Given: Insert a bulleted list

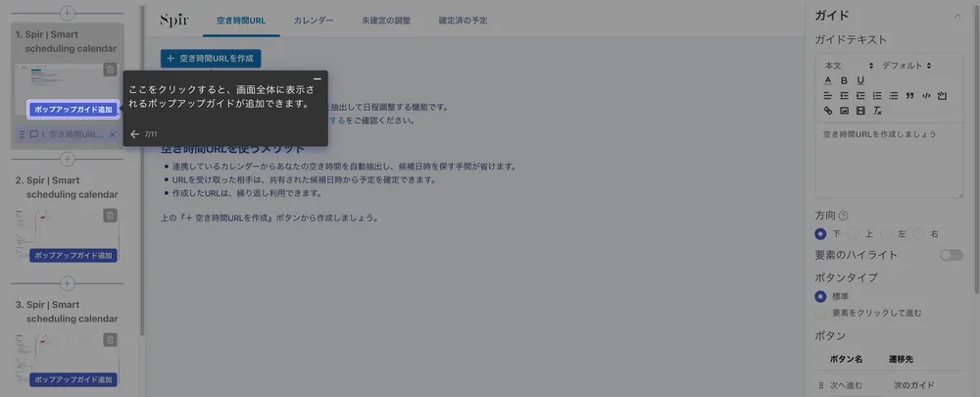Looking at the screenshot, I should [x=893, y=96].
